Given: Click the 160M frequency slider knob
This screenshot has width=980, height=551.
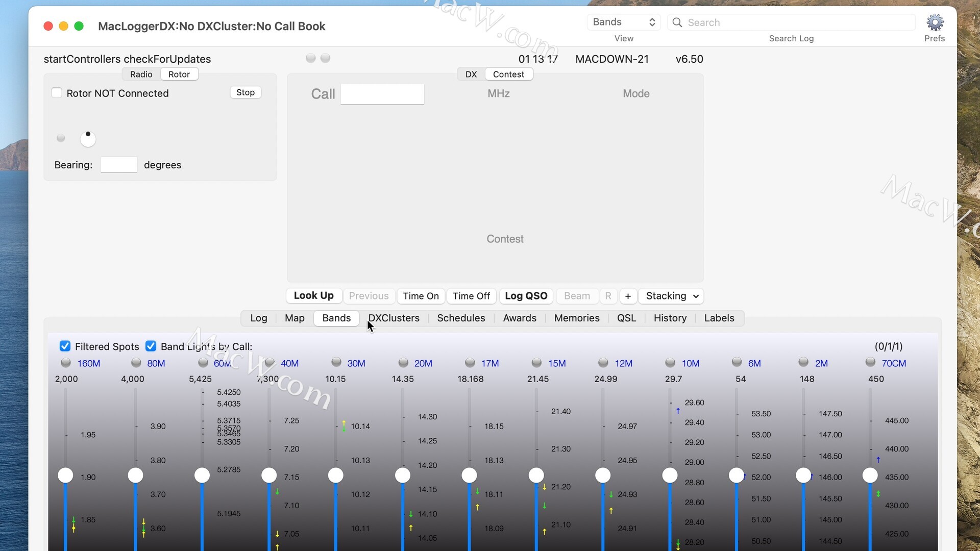Looking at the screenshot, I should (x=65, y=475).
